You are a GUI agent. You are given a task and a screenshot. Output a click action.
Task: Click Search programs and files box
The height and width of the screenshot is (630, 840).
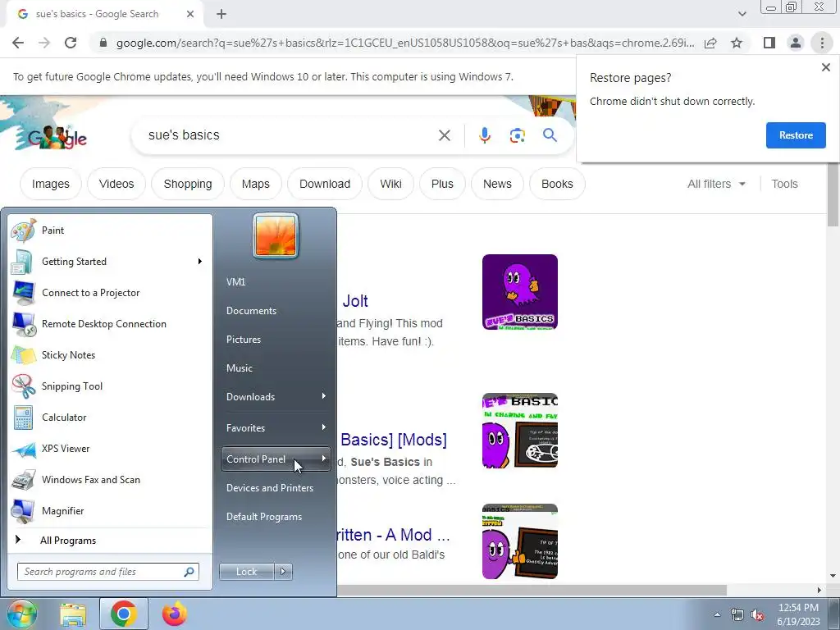107,572
